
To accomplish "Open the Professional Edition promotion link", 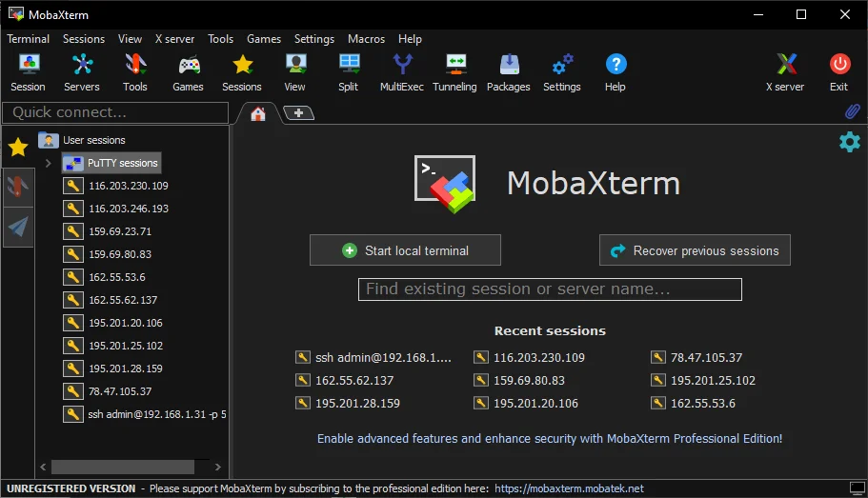I will [550, 439].
